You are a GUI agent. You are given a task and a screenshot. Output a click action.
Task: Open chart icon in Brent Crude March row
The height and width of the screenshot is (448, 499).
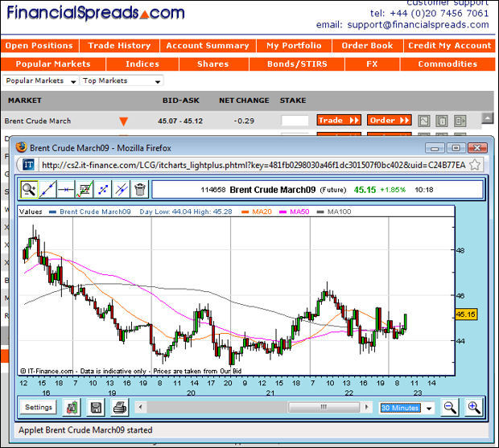pyautogui.click(x=424, y=121)
